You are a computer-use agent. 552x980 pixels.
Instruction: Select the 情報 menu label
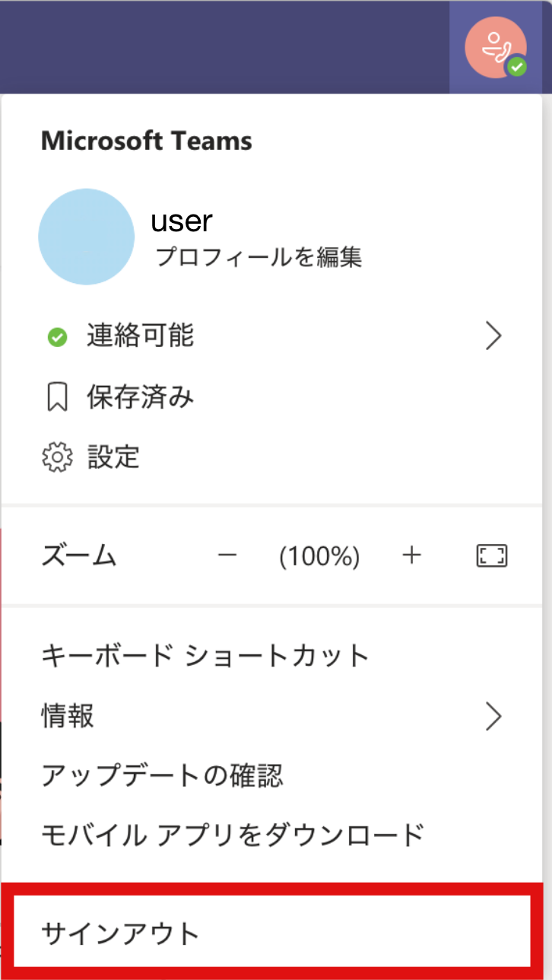[68, 716]
